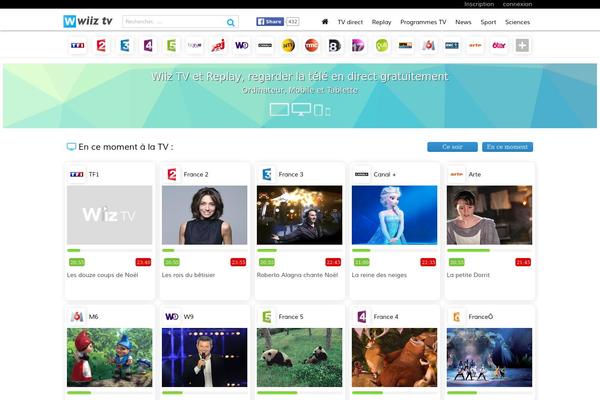Open the Sciences menu item
The height and width of the screenshot is (400, 600).
coord(517,22)
